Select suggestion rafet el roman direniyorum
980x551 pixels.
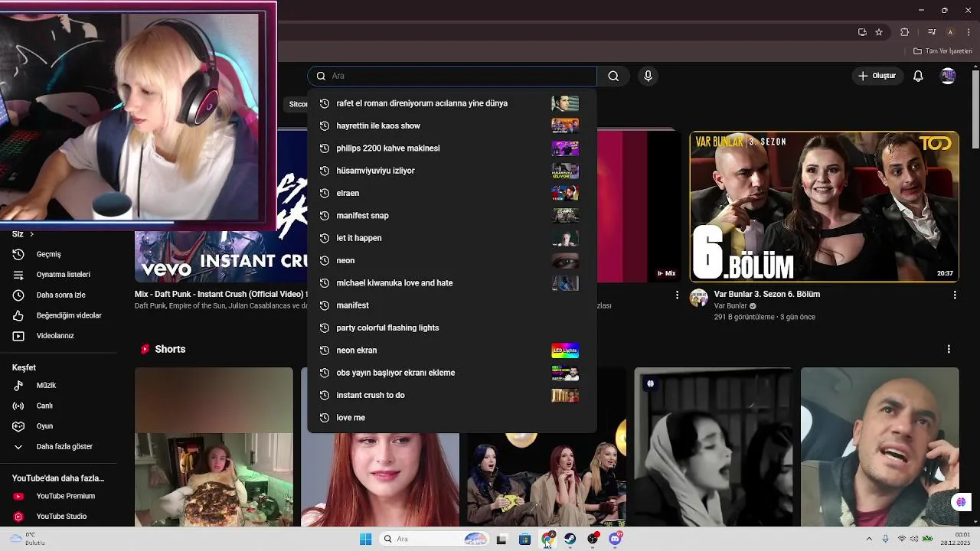click(x=452, y=103)
